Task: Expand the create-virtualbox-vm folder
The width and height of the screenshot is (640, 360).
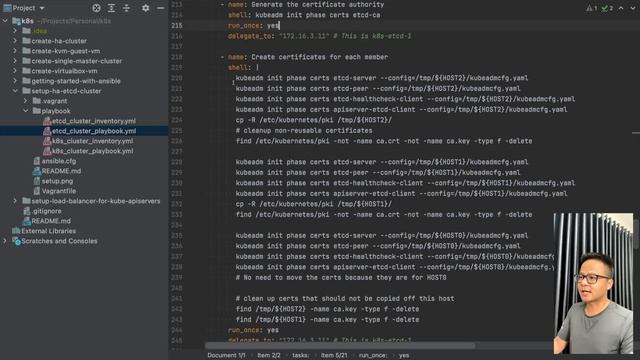Action: click(15, 71)
